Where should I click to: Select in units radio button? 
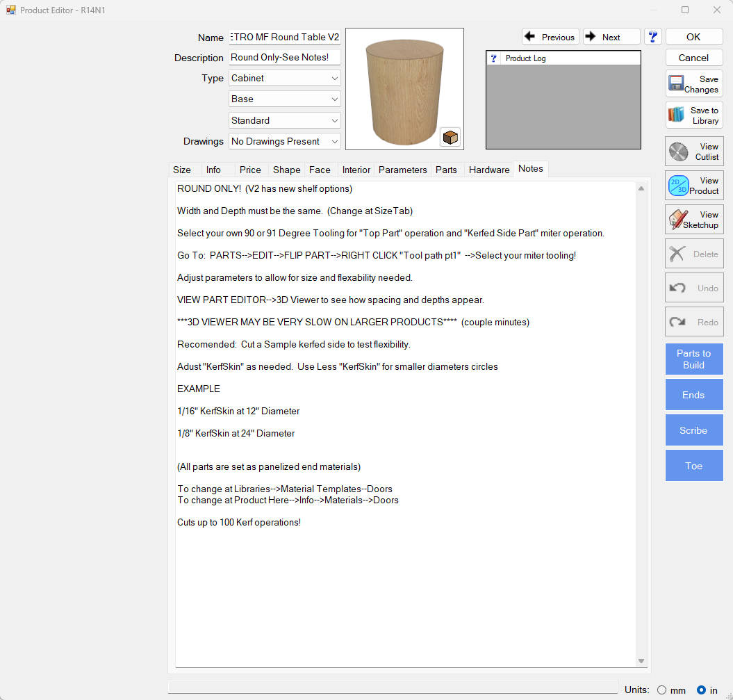coord(701,690)
